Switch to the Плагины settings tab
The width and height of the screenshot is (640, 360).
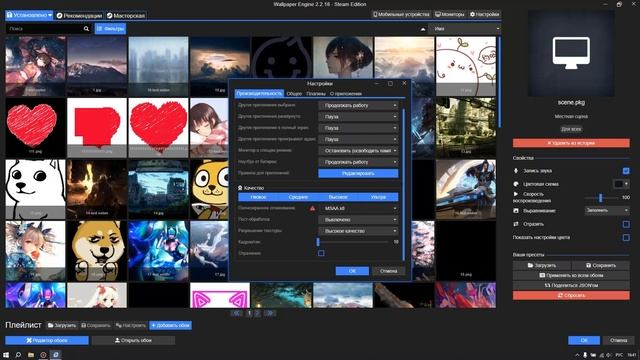click(x=316, y=93)
